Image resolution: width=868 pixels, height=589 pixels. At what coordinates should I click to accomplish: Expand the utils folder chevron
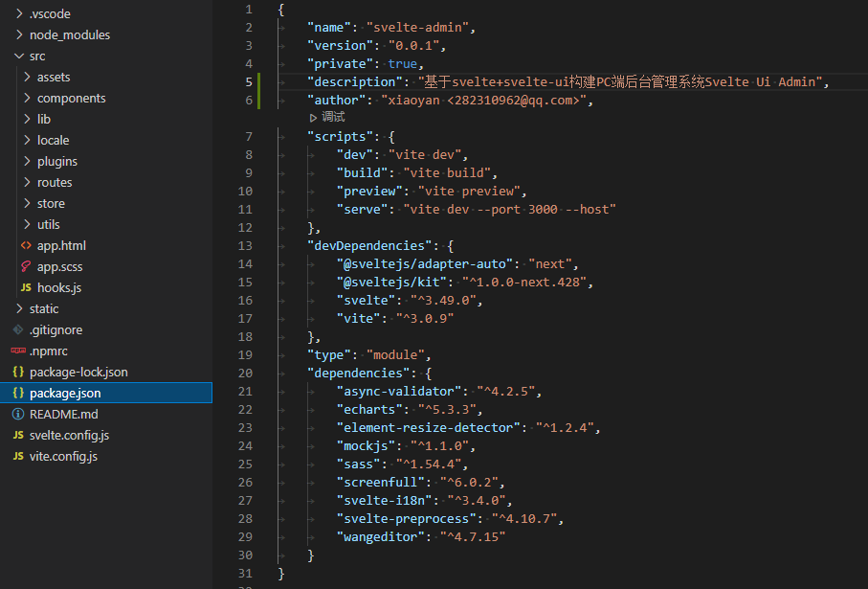pos(27,224)
